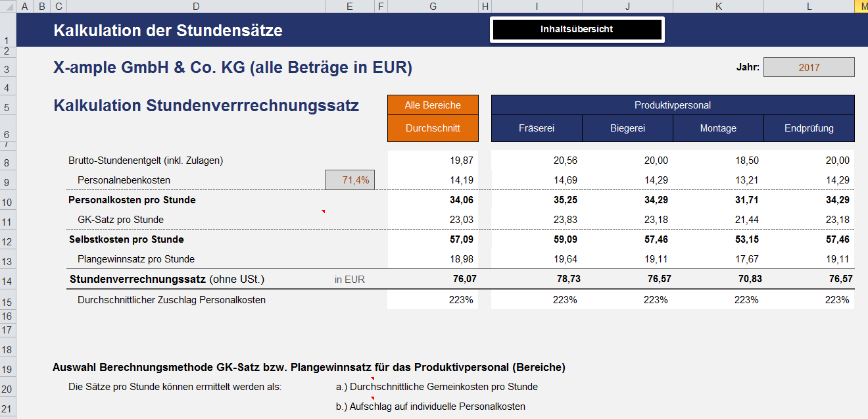Click the Produktivpersonal header banner
Screen dimensions: 868x419
pos(673,104)
